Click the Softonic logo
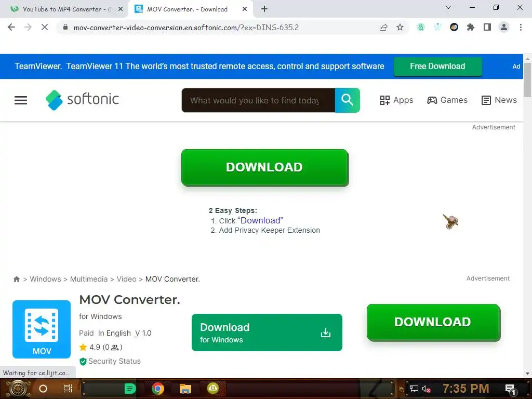532x399 pixels. click(x=83, y=100)
